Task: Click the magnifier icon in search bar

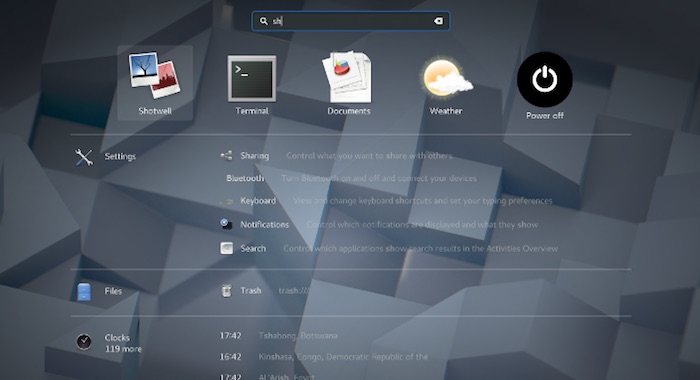Action: (x=264, y=21)
